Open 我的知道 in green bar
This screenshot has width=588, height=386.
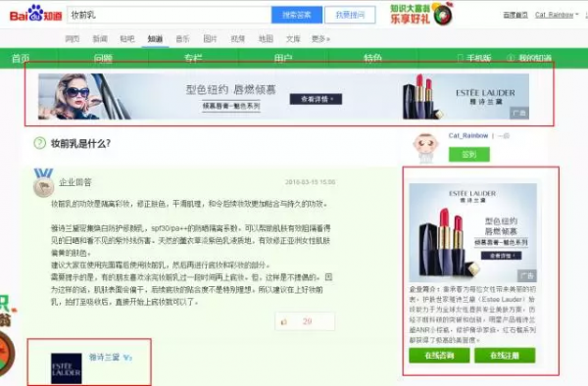pyautogui.click(x=529, y=58)
